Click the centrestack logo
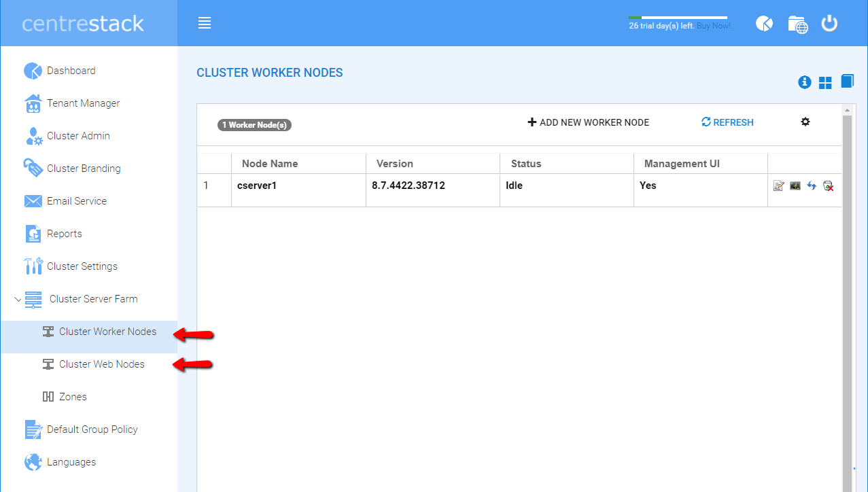The height and width of the screenshot is (492, 868). click(x=83, y=24)
